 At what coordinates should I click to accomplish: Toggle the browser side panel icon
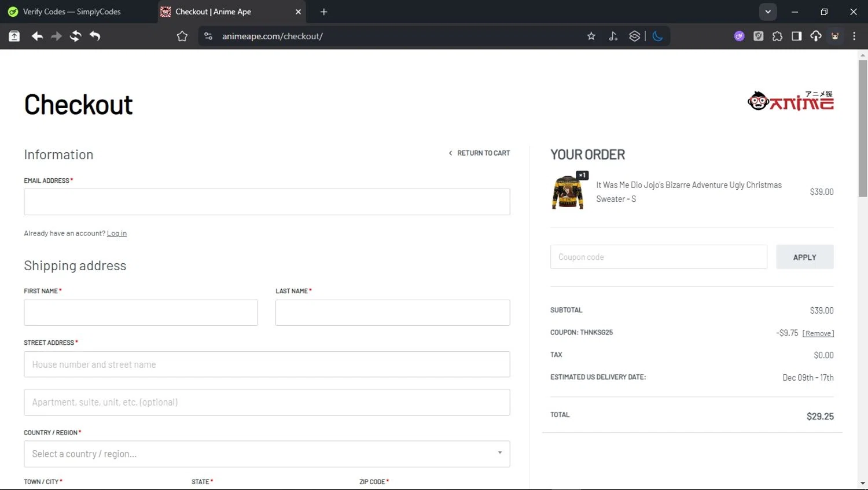796,36
